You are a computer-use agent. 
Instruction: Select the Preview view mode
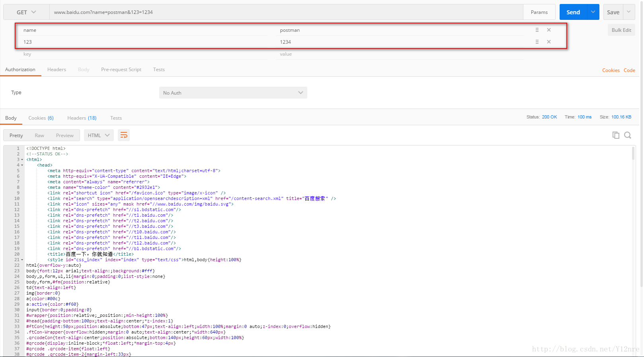point(64,136)
